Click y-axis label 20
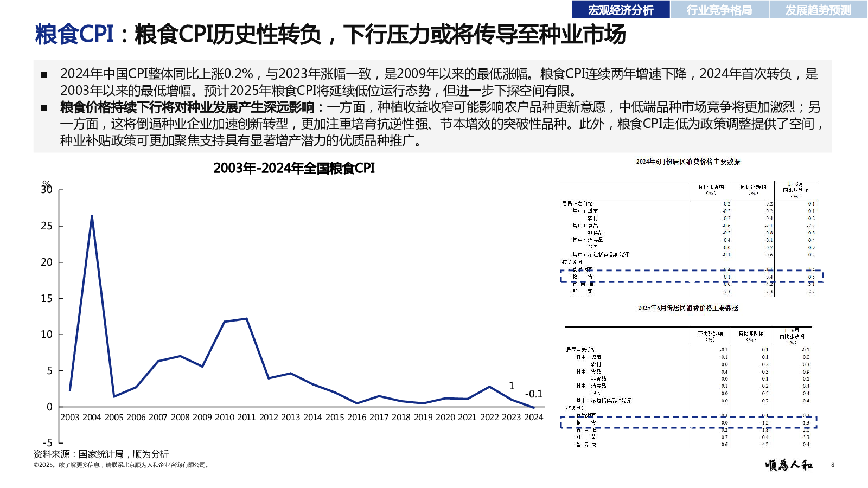Image resolution: width=868 pixels, height=488 pixels. [x=47, y=262]
